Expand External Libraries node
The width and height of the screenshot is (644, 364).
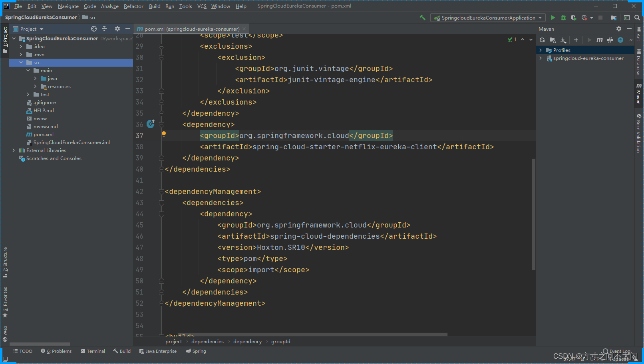[x=14, y=150]
